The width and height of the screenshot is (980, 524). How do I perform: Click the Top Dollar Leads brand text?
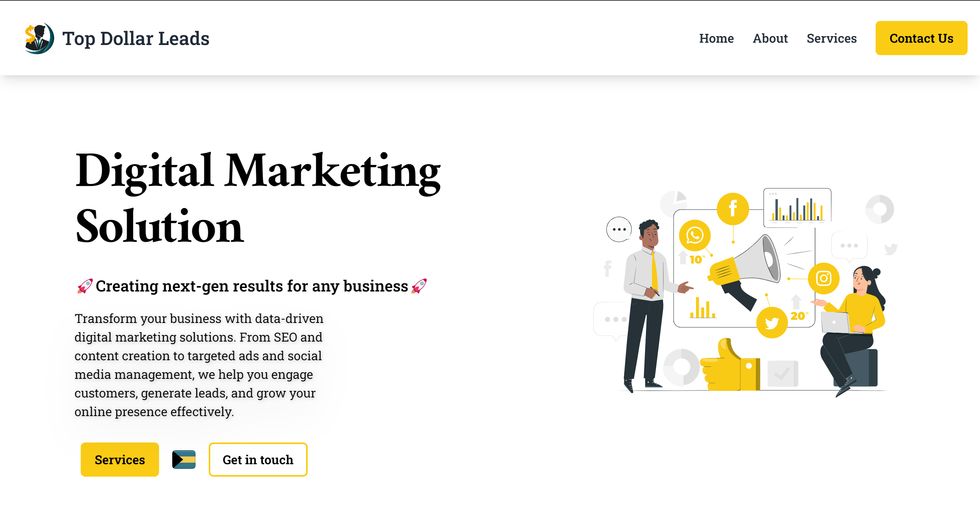136,38
